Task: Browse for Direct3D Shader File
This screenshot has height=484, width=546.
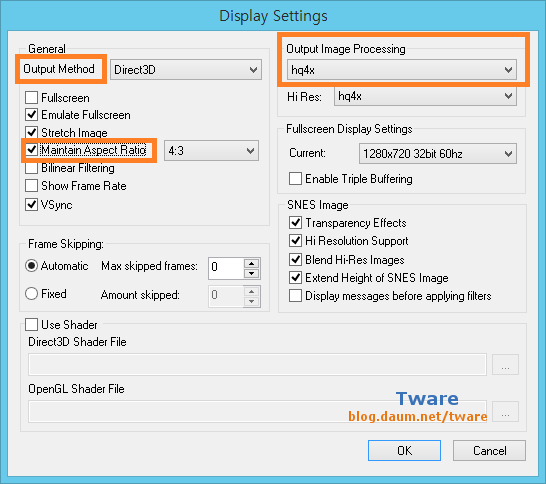Action: 505,365
